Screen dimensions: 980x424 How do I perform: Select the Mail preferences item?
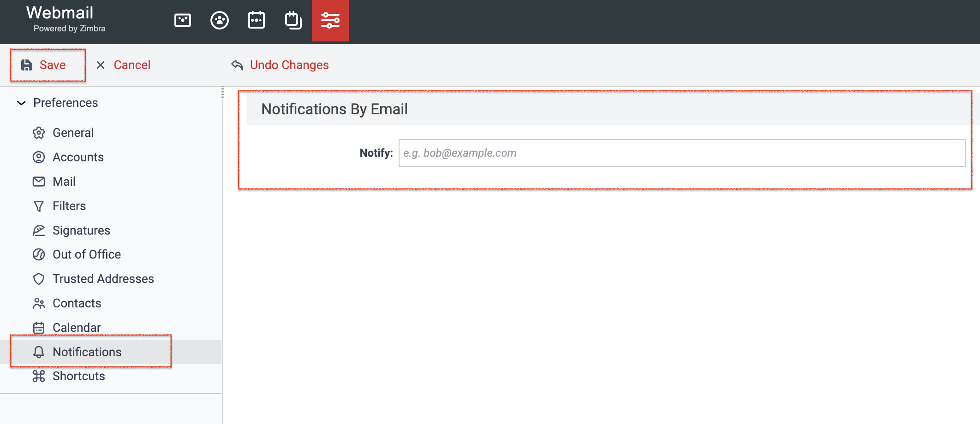(x=54, y=182)
